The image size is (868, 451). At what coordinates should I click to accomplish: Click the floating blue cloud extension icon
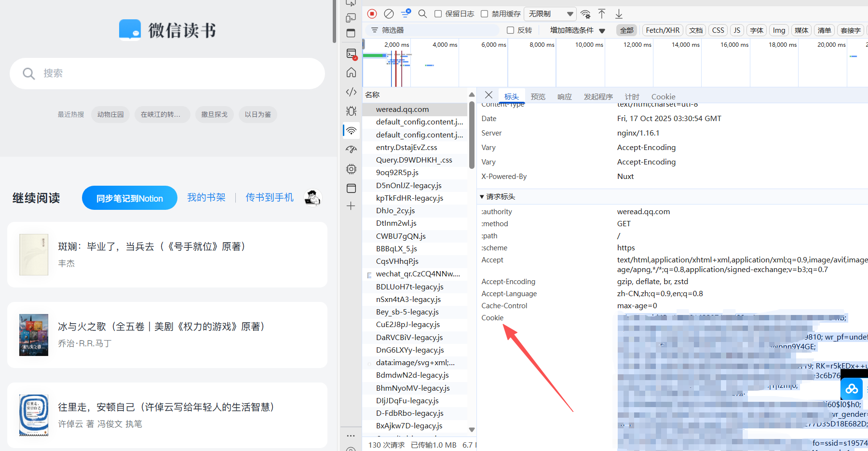tap(852, 389)
